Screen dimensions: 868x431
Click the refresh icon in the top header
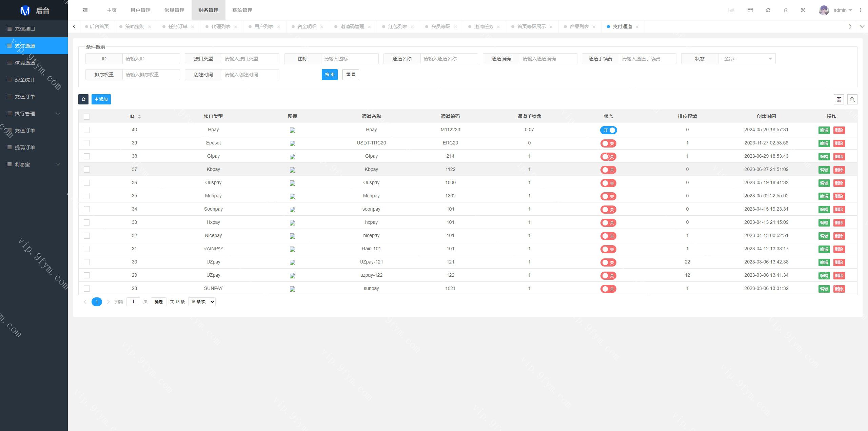tap(768, 10)
